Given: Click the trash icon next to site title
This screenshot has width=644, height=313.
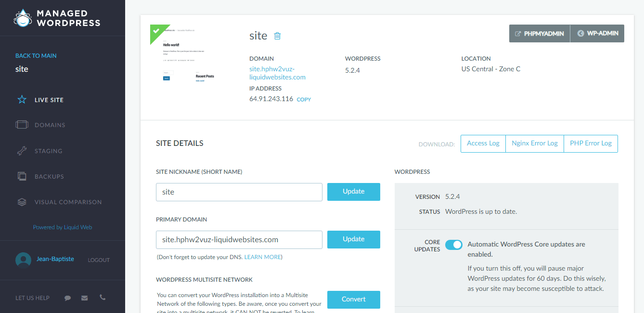Looking at the screenshot, I should (277, 36).
